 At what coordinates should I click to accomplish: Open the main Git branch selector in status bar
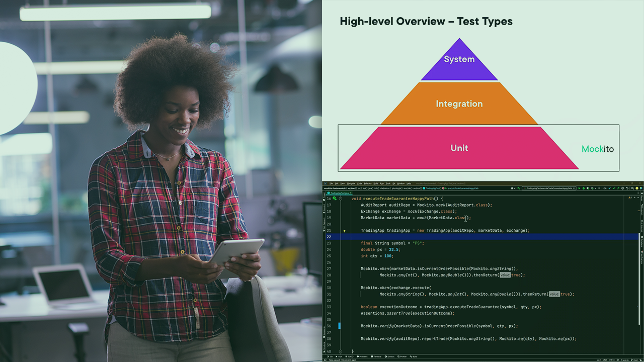click(x=635, y=360)
